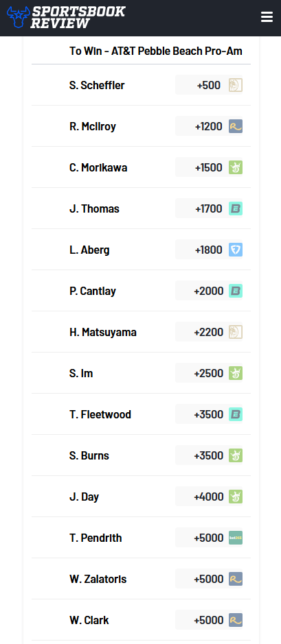
Task: Click the R. McIlroy player name
Action: [93, 126]
